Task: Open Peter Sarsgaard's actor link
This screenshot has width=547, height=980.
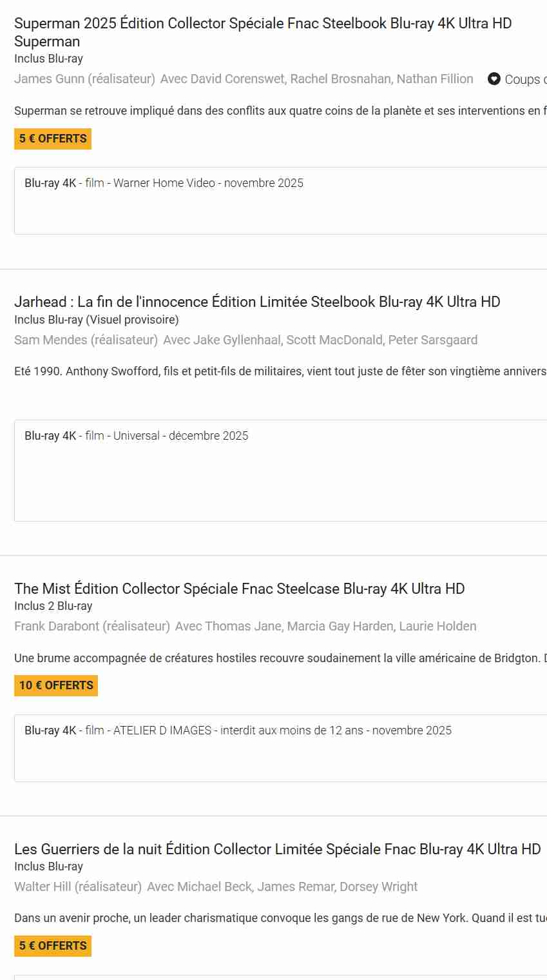Action: coord(432,340)
